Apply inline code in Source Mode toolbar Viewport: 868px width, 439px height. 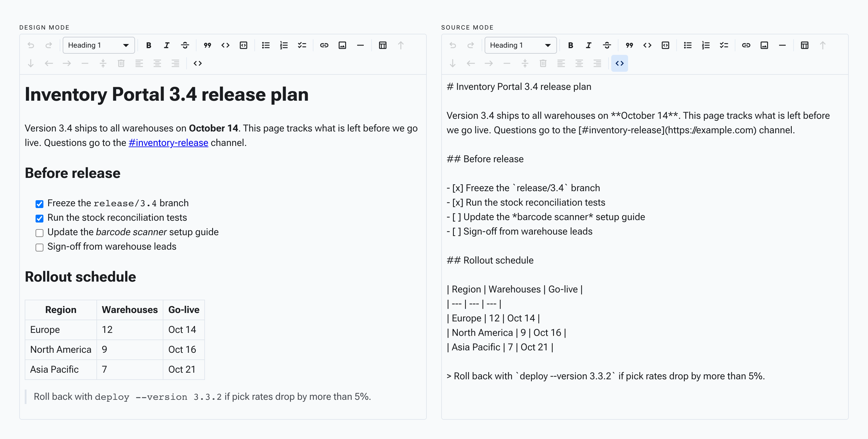point(647,45)
